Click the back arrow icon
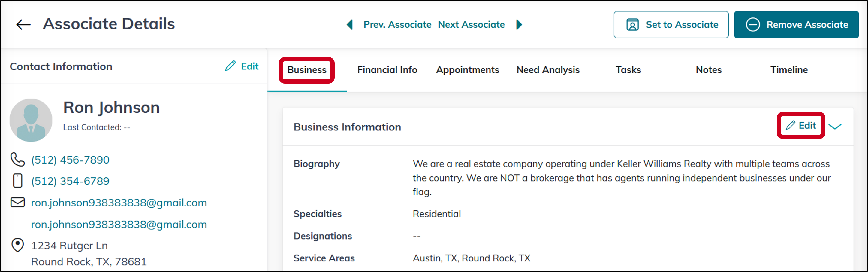Screen dimensions: 868x272 coord(23,24)
